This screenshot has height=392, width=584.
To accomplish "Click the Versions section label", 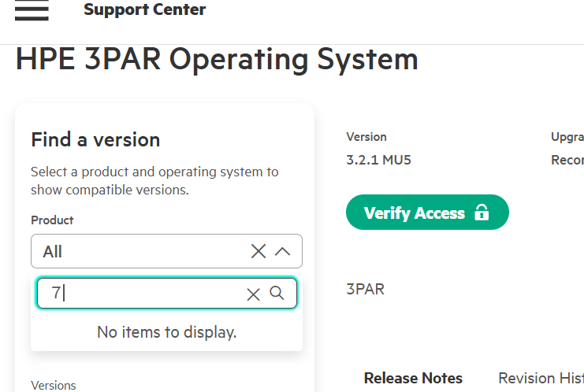I will coord(54,385).
